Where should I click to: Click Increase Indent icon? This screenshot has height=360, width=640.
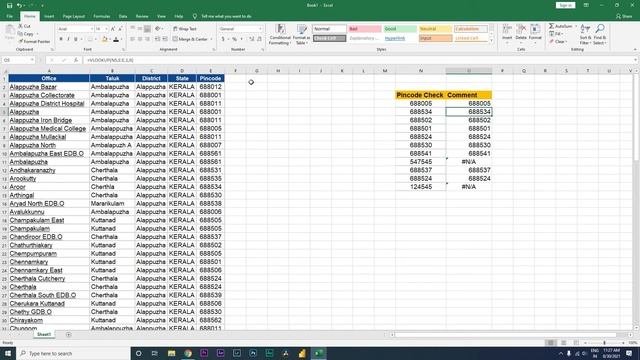coord(165,39)
